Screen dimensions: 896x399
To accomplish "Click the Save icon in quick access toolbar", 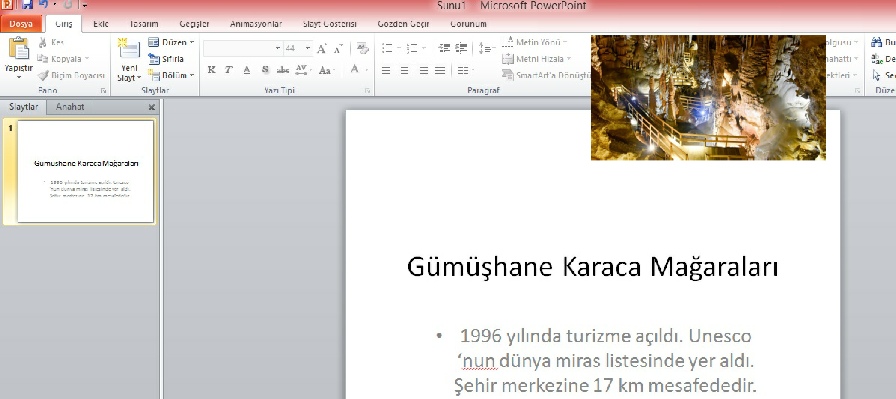I will [x=27, y=5].
